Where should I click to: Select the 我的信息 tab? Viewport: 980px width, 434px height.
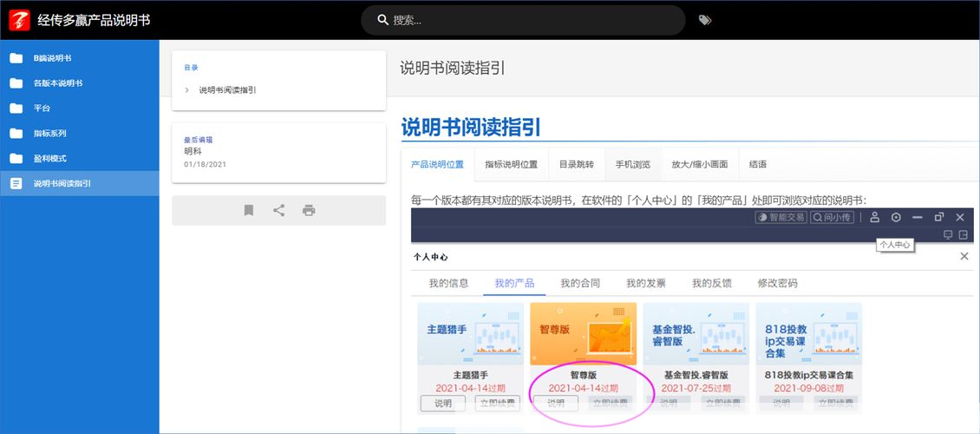448,283
